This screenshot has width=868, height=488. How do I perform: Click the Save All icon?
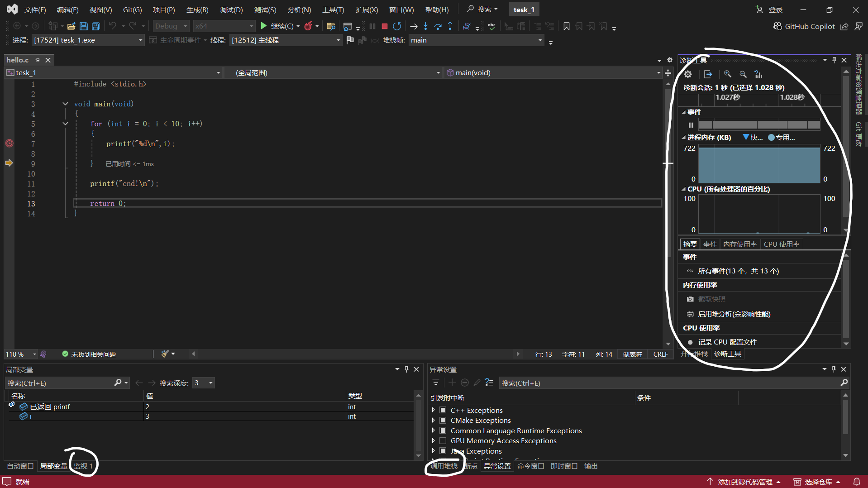[95, 26]
